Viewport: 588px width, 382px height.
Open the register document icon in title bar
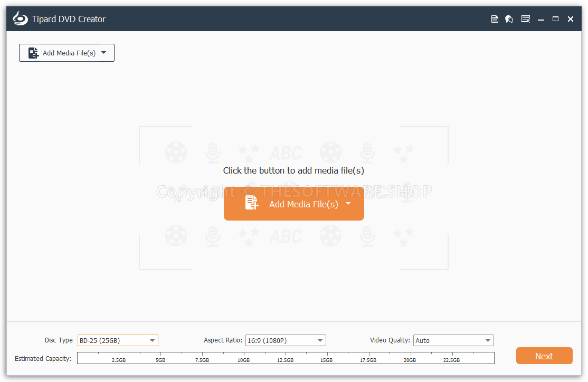[x=495, y=19]
